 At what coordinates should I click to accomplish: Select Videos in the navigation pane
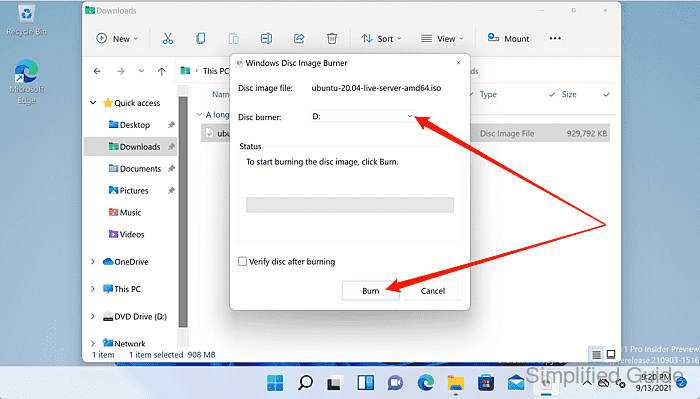point(126,234)
